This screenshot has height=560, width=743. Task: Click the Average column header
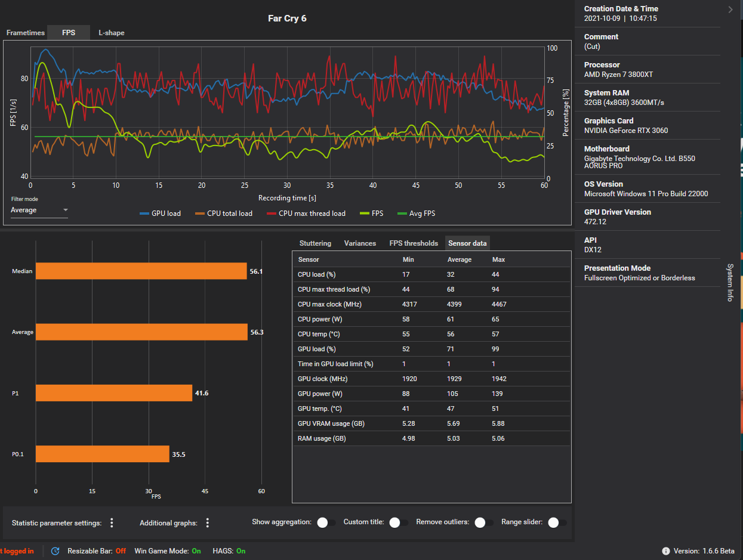coord(460,259)
